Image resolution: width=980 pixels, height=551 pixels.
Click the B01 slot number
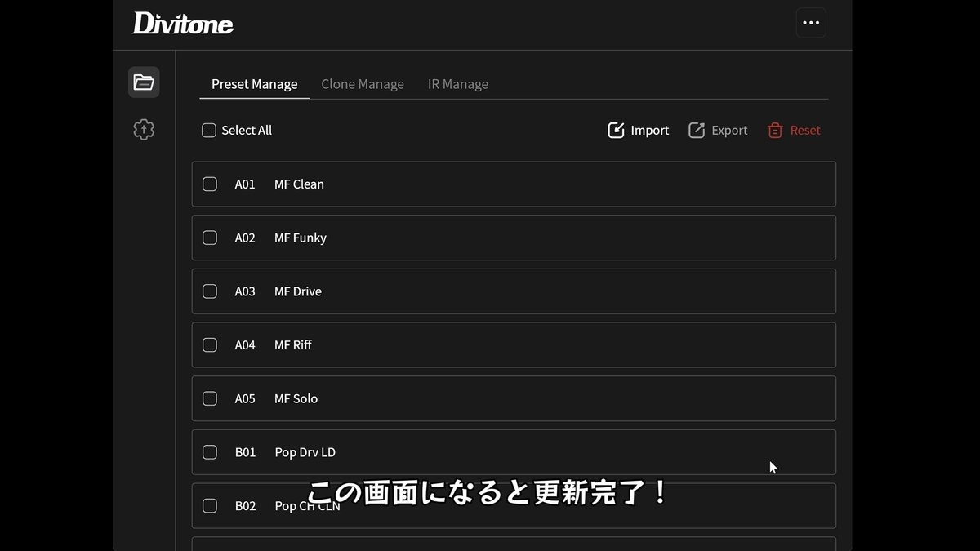click(x=245, y=452)
